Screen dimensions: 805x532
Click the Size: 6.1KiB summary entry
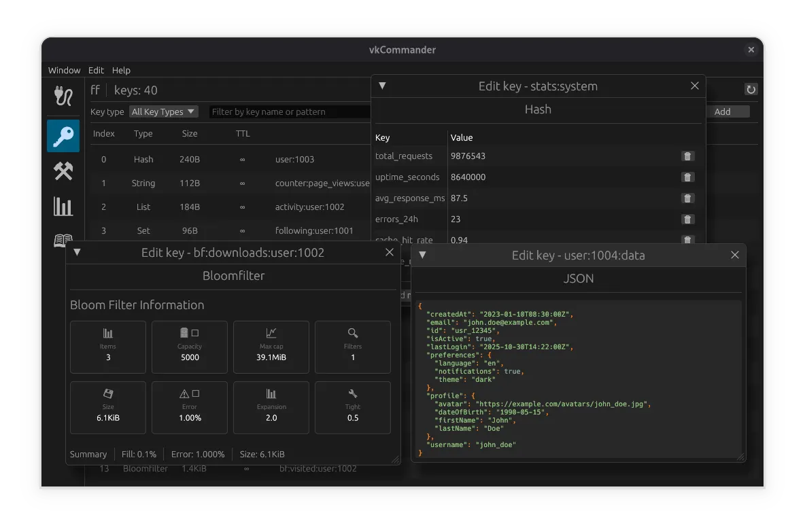pyautogui.click(x=262, y=454)
